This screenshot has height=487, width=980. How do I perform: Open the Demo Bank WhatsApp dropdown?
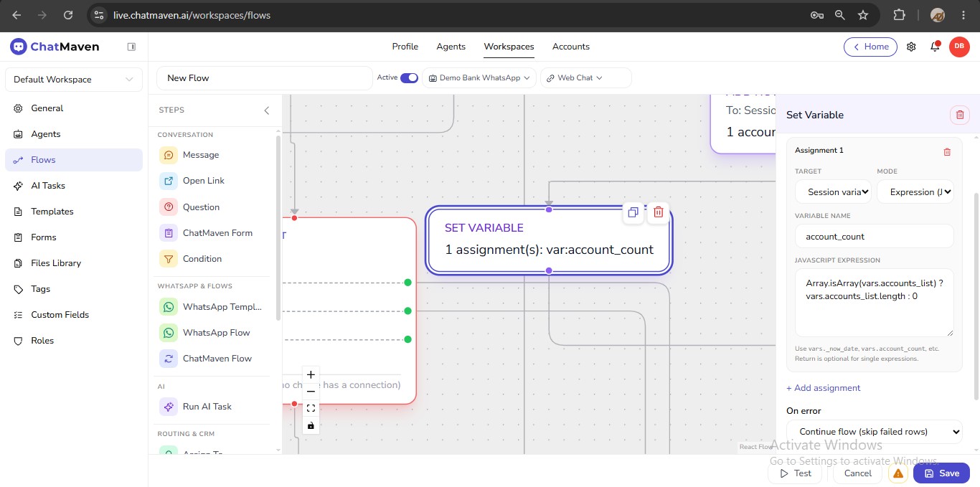click(x=479, y=77)
